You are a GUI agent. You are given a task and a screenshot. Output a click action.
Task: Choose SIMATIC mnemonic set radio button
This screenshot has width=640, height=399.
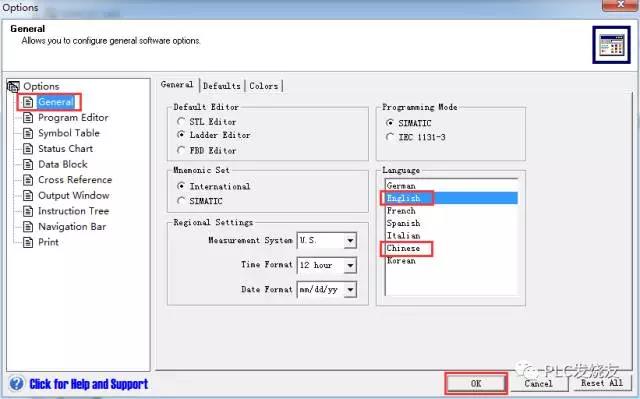pos(181,201)
